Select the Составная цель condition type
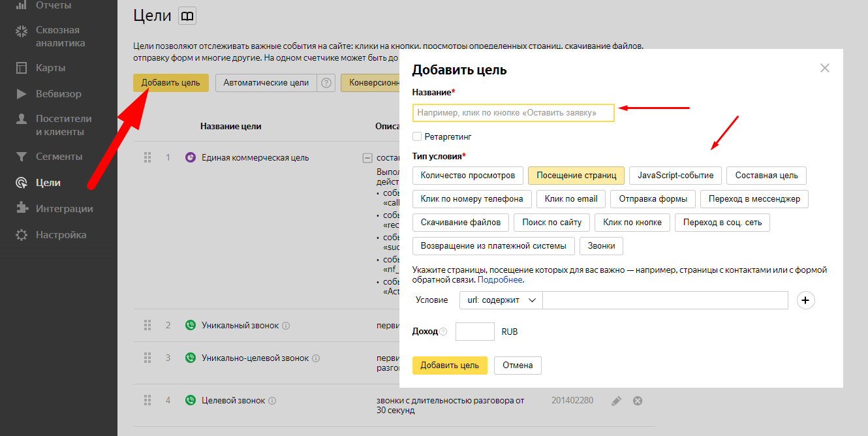This screenshot has width=868, height=436. click(x=767, y=175)
